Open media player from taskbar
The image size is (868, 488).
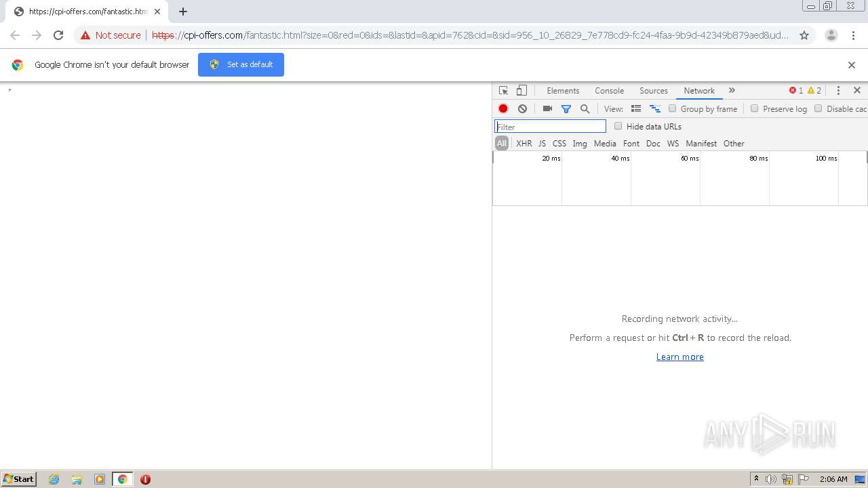coord(100,479)
